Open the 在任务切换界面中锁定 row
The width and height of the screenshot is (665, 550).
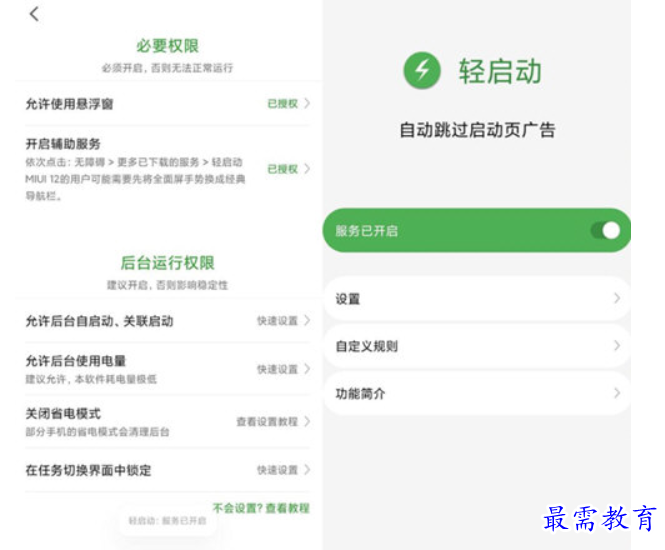tap(168, 470)
